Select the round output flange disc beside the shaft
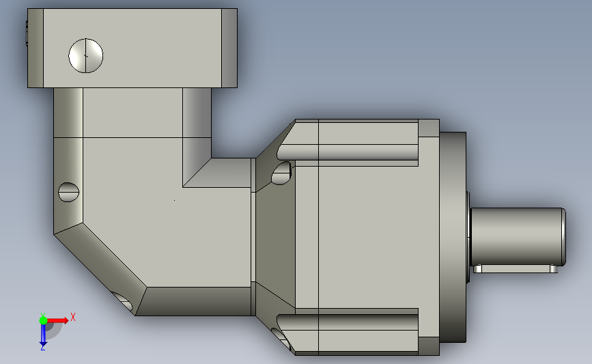592x364 pixels. (x=453, y=237)
